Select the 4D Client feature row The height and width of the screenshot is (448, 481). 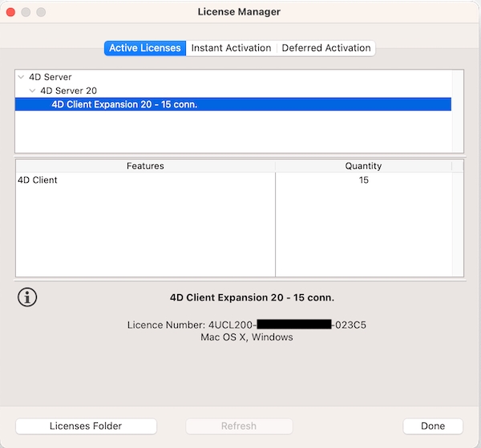(38, 180)
